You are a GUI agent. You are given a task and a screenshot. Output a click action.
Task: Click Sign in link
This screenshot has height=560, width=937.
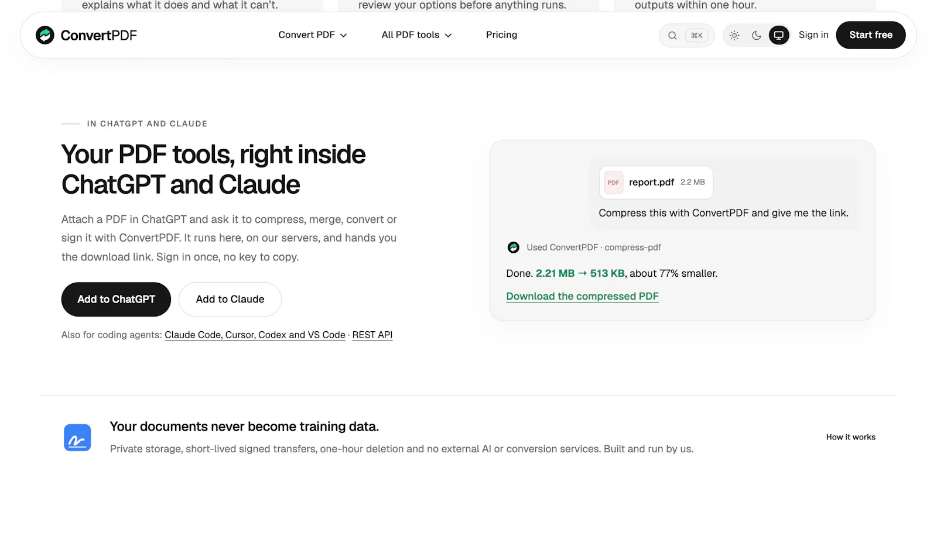pyautogui.click(x=813, y=35)
